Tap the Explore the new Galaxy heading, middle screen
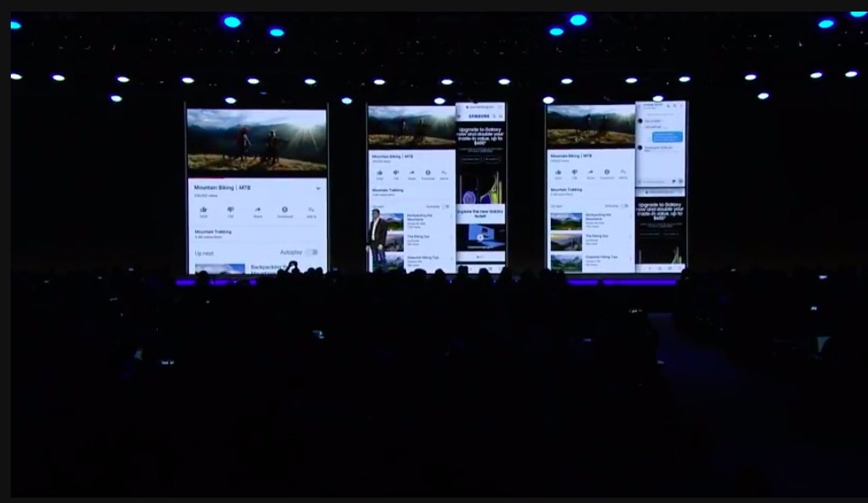This screenshot has height=503, width=868. pos(480,214)
